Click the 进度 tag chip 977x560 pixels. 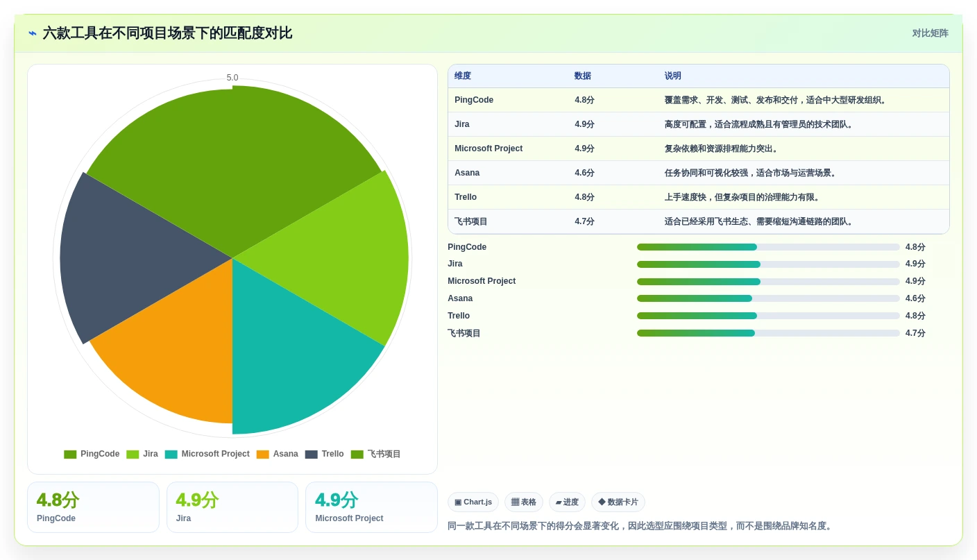pyautogui.click(x=567, y=502)
